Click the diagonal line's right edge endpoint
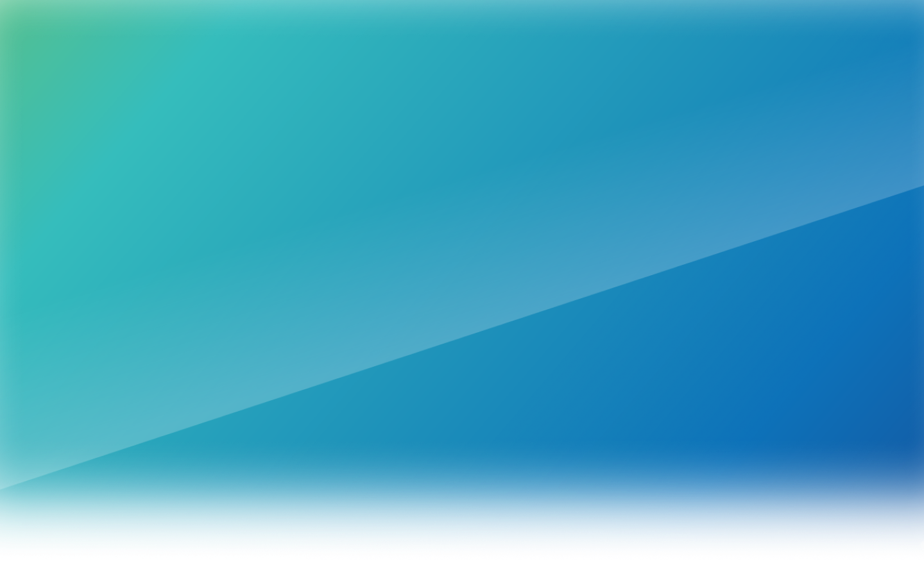Image resolution: width=924 pixels, height=563 pixels. [923, 187]
